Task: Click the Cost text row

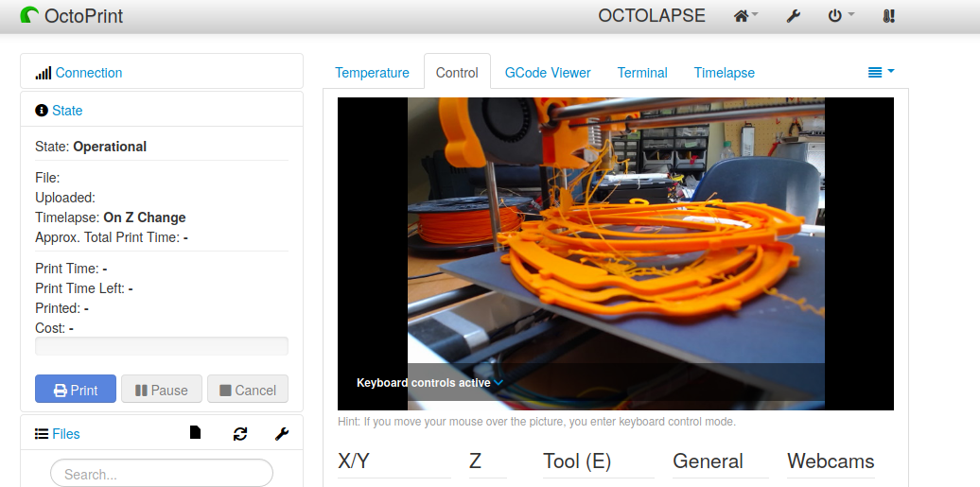Action: click(x=54, y=328)
